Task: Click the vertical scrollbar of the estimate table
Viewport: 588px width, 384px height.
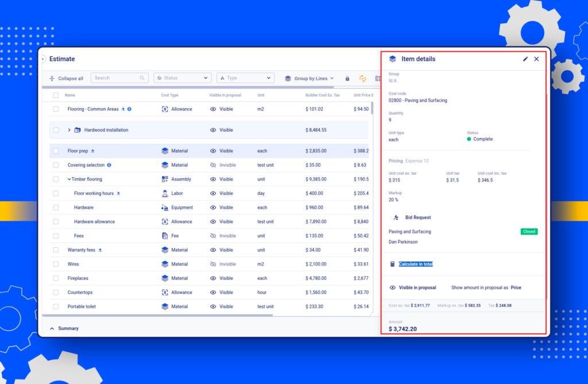Action: [372, 109]
